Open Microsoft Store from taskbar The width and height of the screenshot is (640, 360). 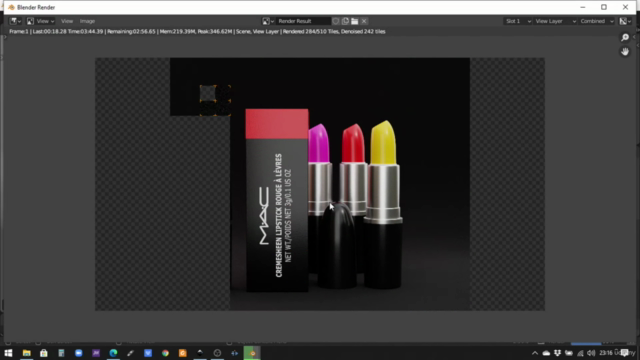[x=44, y=353]
